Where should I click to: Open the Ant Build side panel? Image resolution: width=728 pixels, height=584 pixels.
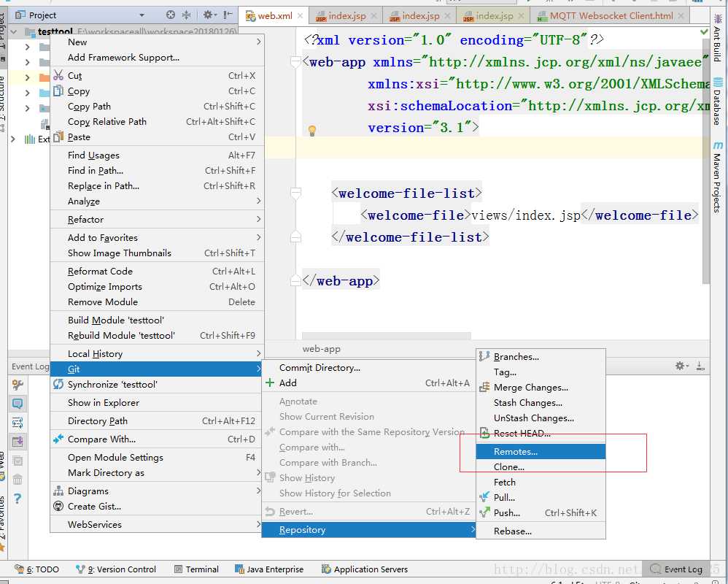pyautogui.click(x=718, y=45)
